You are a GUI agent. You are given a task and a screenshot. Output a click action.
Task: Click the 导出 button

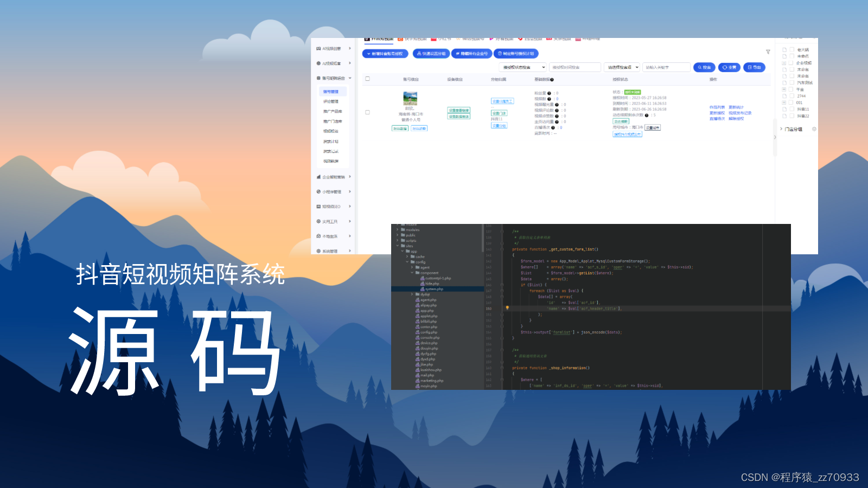(755, 67)
